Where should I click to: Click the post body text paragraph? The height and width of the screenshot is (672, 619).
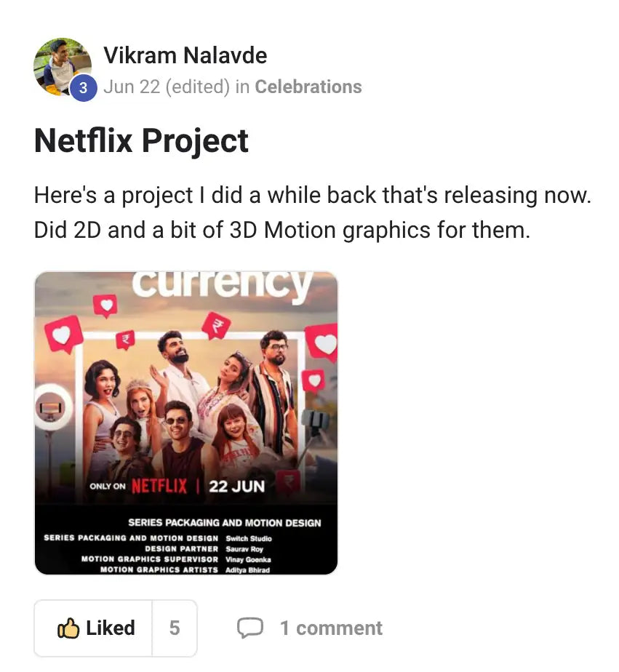tap(313, 212)
